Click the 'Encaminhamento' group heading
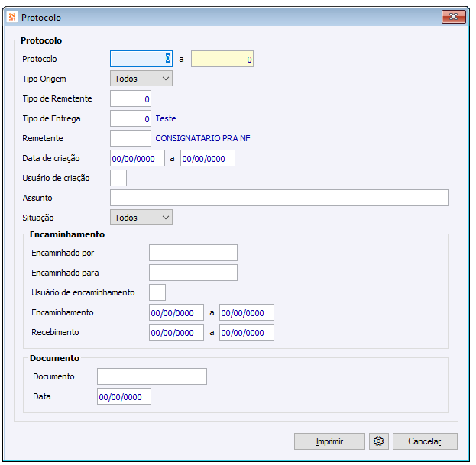Image resolution: width=476 pixels, height=465 pixels. click(67, 234)
